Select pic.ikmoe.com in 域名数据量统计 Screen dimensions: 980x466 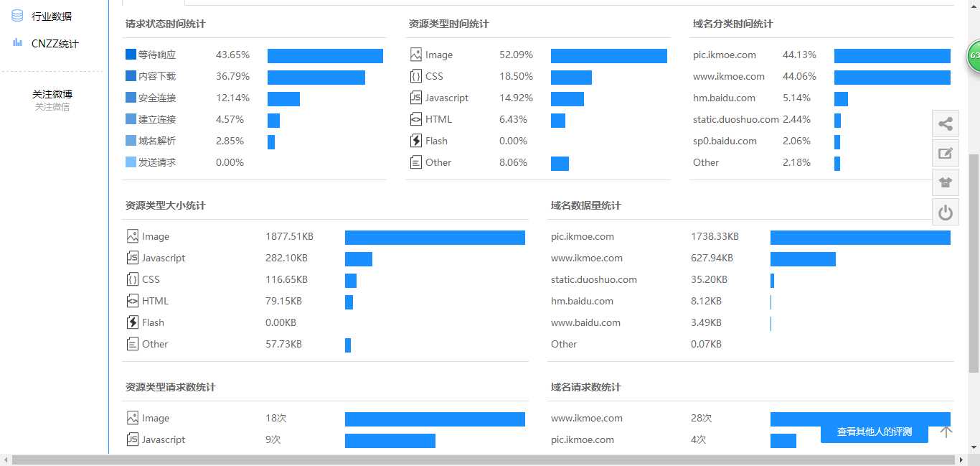[583, 236]
